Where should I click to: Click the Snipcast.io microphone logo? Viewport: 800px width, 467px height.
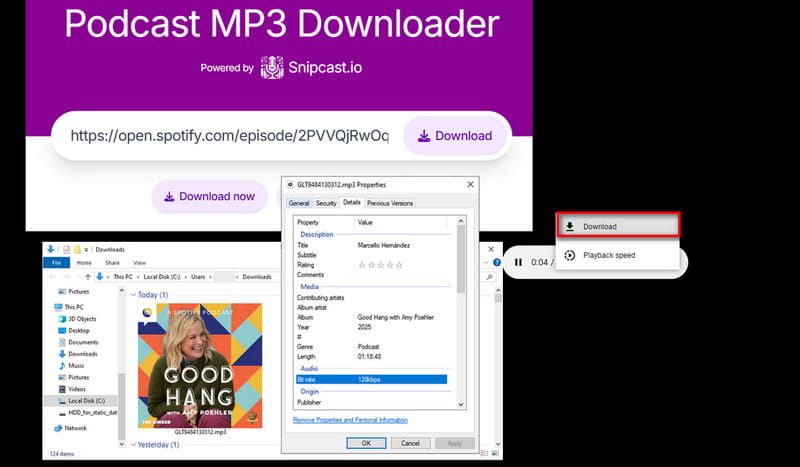click(x=272, y=67)
